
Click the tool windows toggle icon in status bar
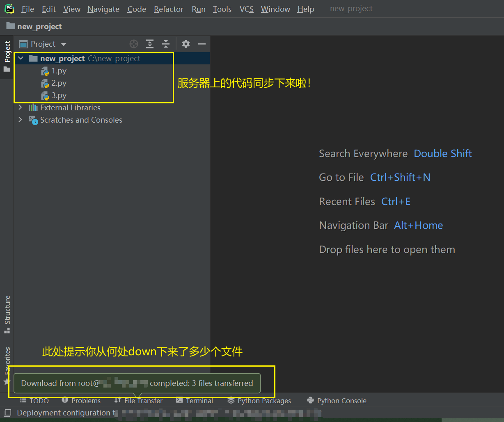7,413
